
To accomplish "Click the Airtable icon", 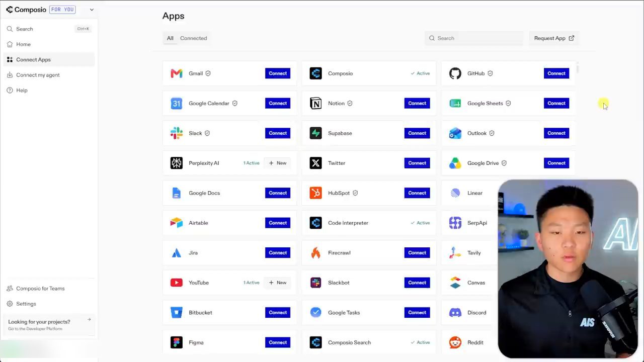I will click(176, 223).
